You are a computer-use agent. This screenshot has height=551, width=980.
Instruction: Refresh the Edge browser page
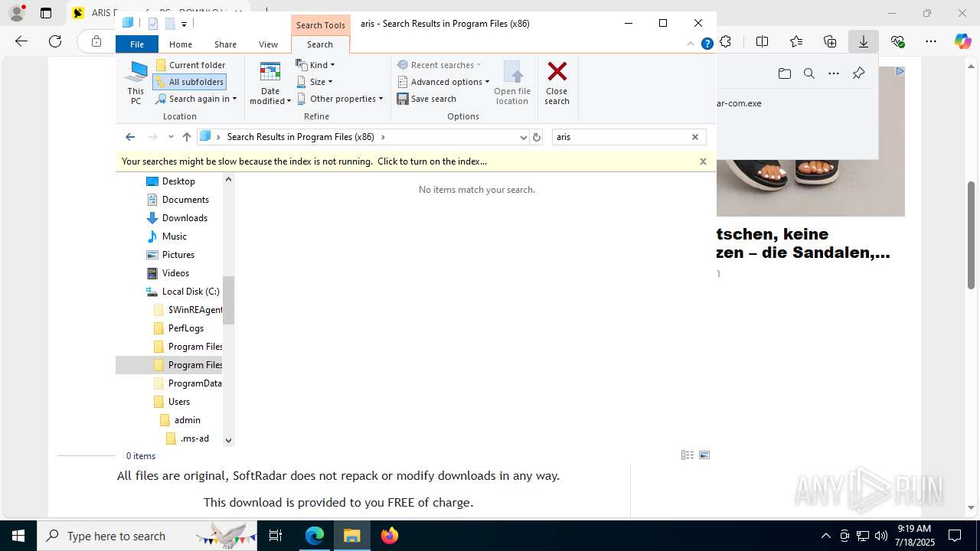point(55,41)
